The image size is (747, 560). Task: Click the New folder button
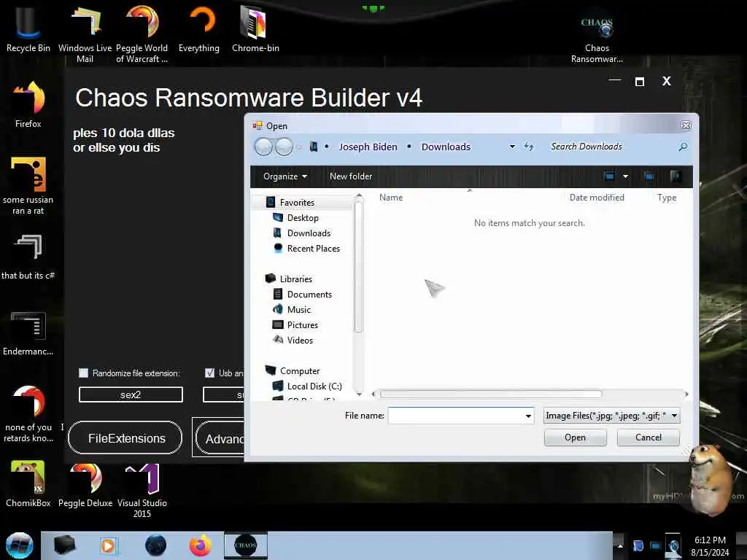tap(351, 176)
